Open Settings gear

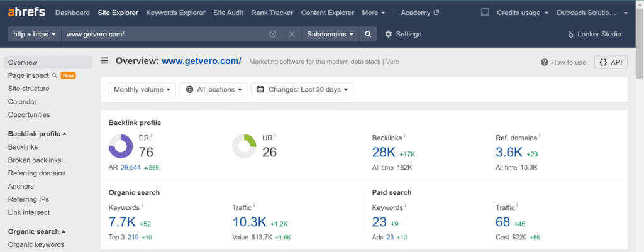point(403,35)
